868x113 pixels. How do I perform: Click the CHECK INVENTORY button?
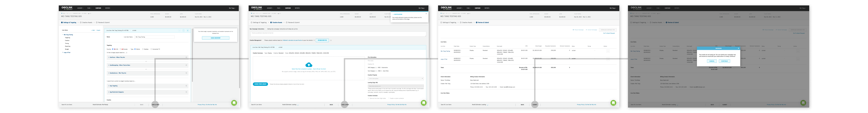[216, 38]
